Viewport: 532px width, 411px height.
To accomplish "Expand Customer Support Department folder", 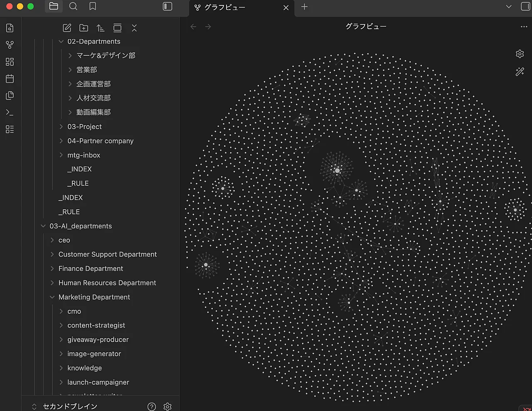I will click(x=52, y=254).
